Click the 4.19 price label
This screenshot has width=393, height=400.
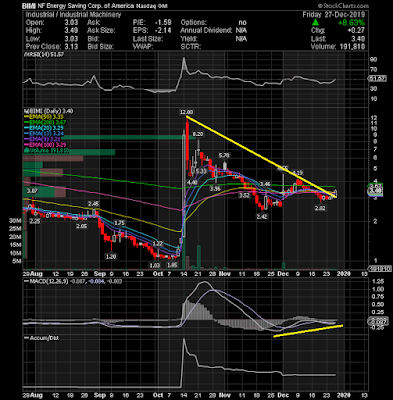point(298,173)
